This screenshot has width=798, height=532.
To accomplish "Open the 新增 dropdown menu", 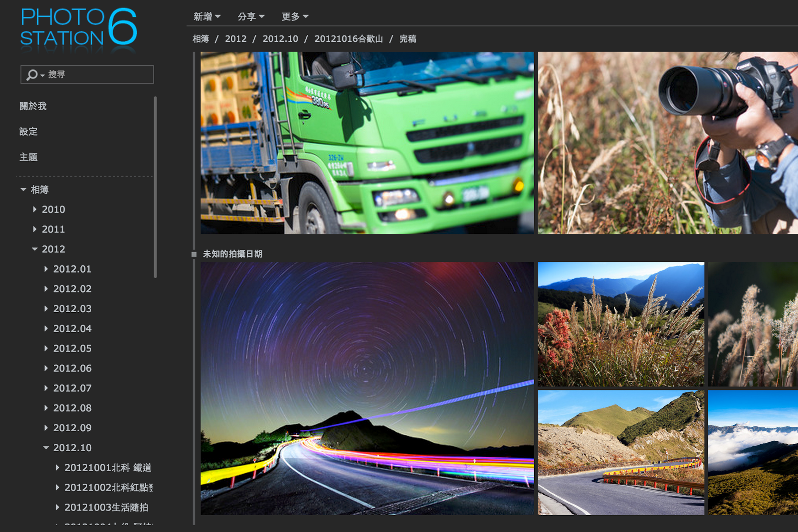I will [207, 16].
